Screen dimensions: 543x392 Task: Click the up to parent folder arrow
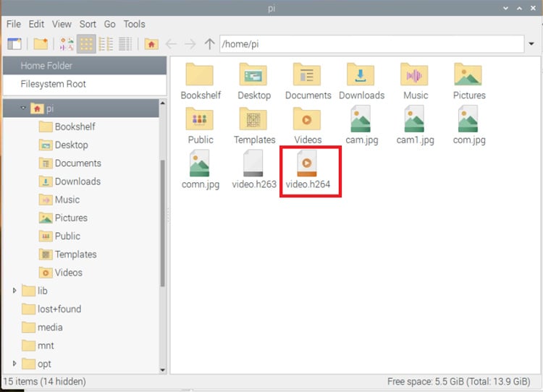[210, 44]
